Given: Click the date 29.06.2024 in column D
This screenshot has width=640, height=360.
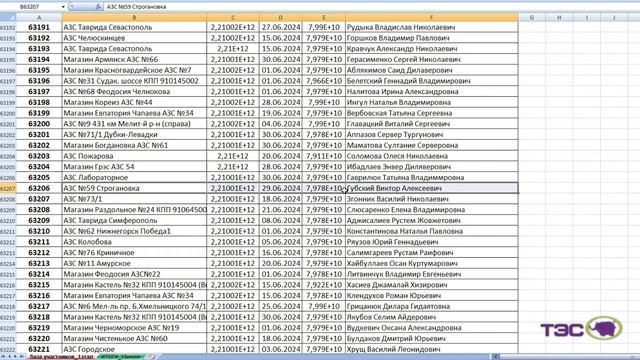Looking at the screenshot, I should pos(280,188).
